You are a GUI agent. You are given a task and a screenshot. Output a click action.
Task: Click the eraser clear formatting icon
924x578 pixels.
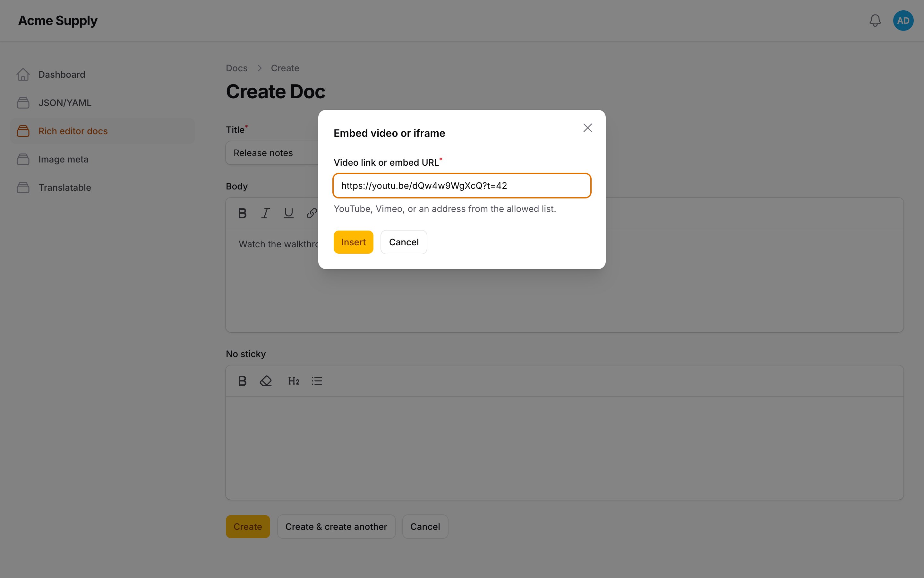265,381
